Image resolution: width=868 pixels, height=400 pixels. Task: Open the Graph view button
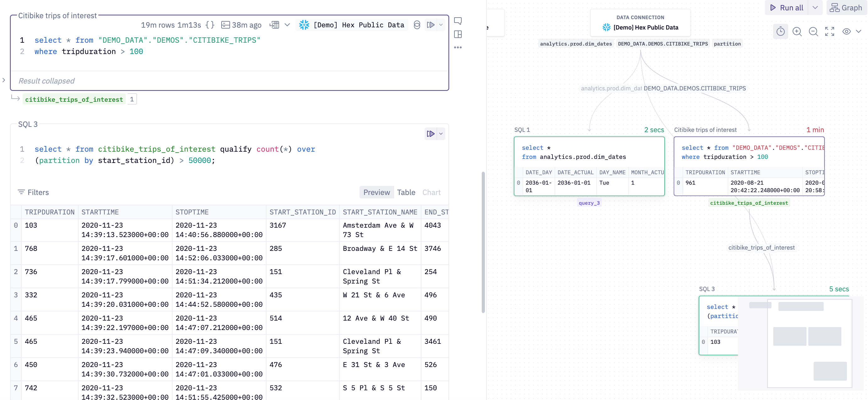click(x=846, y=8)
